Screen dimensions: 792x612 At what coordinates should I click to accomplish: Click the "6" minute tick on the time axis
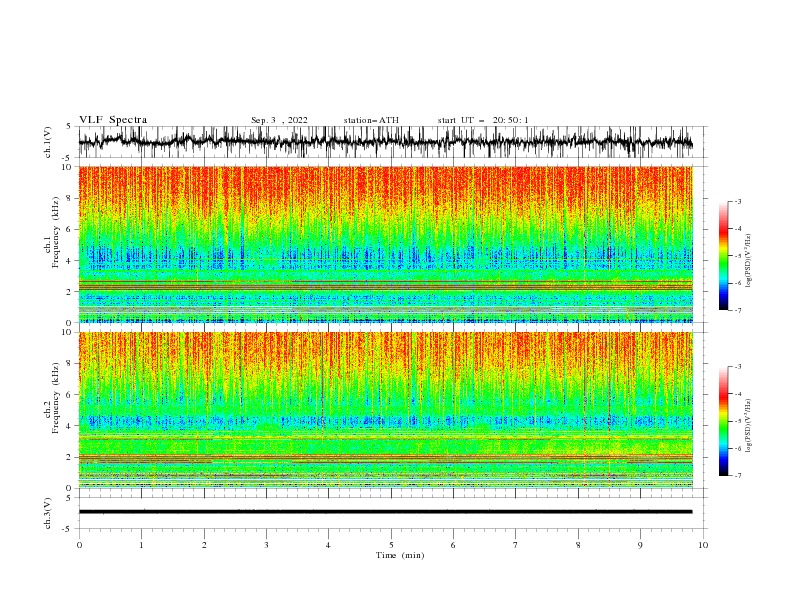pyautogui.click(x=453, y=545)
